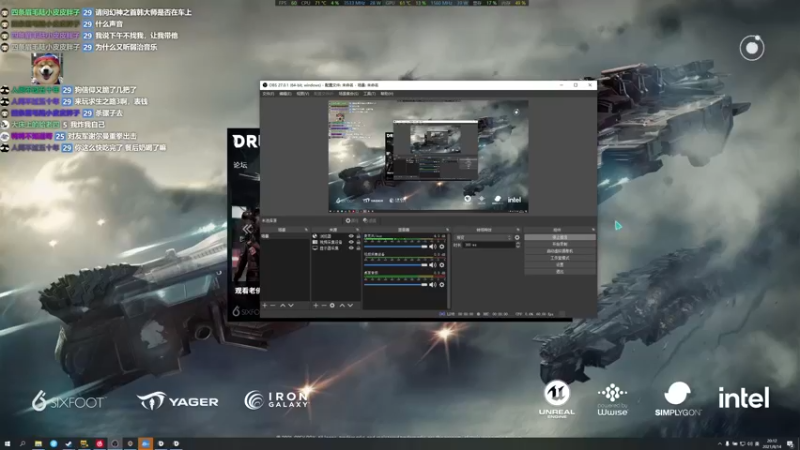Viewport: 800px width, 450px height.
Task: Open settings gear for video capture audio channel
Action: click(442, 265)
